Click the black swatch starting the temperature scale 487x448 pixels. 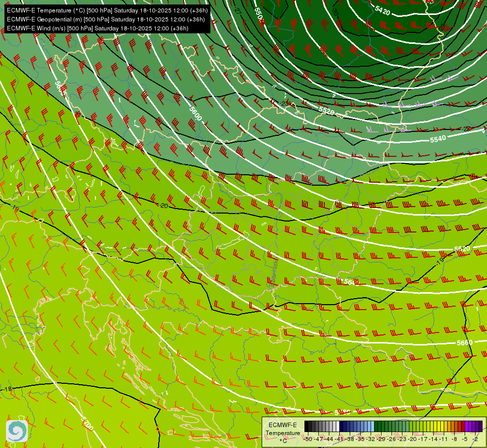[x=306, y=426]
